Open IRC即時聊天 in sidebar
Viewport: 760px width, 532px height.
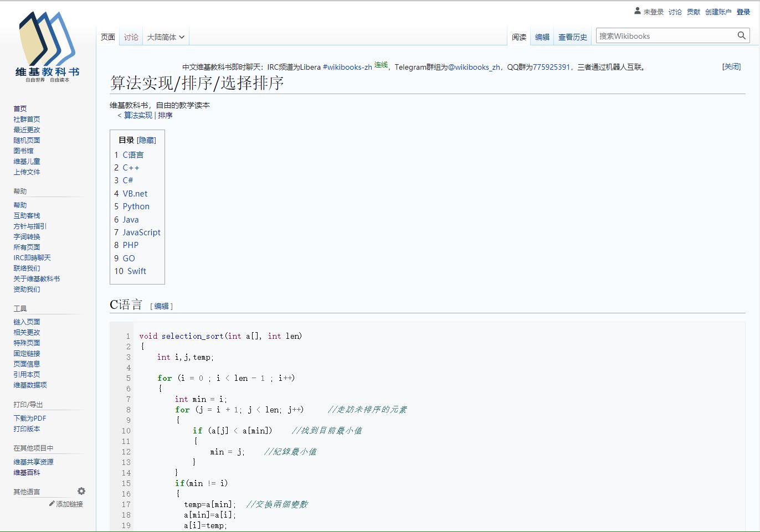click(x=32, y=257)
